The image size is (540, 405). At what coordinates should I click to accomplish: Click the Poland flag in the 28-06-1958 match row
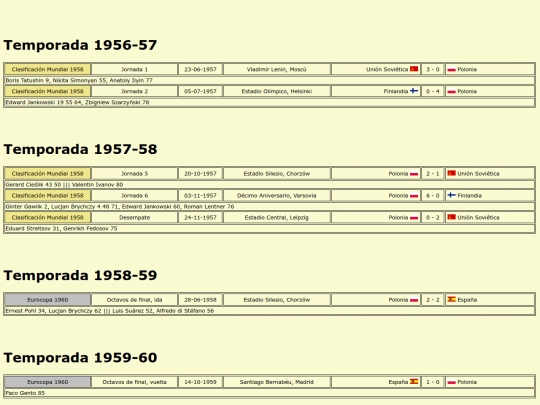[x=414, y=300]
